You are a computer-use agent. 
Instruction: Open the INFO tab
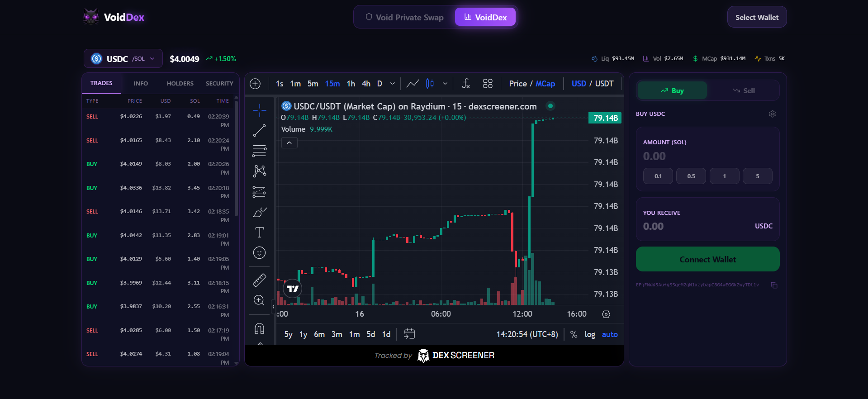point(141,84)
